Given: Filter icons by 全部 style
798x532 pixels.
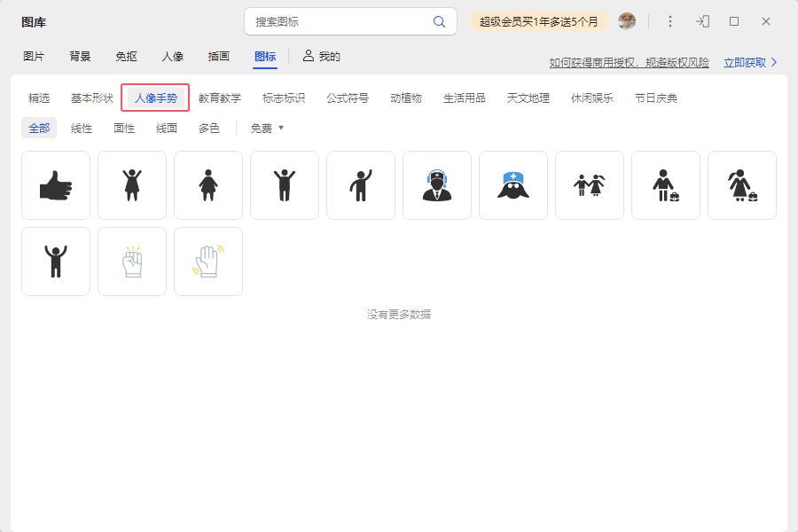Looking at the screenshot, I should tap(39, 129).
